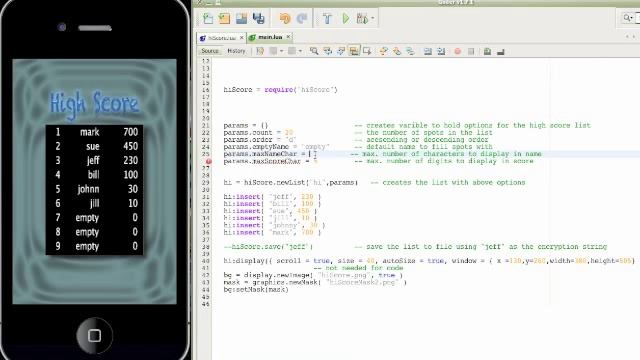640x360 pixels.
Task: Click the Find Selection magnifier icon
Action: [x=314, y=51]
